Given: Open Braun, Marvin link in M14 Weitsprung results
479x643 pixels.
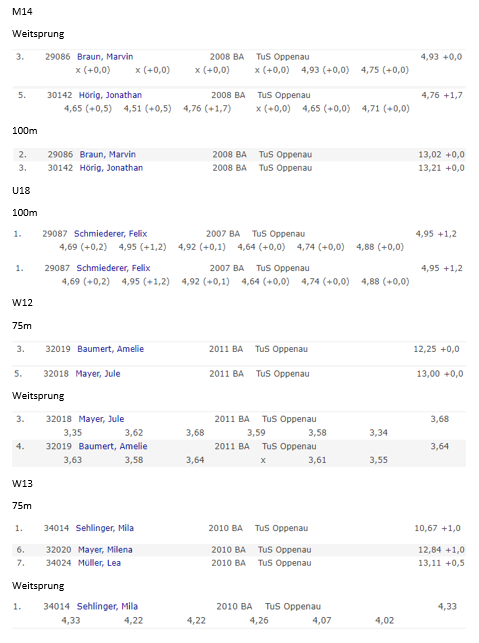Looking at the screenshot, I should pyautogui.click(x=105, y=57).
